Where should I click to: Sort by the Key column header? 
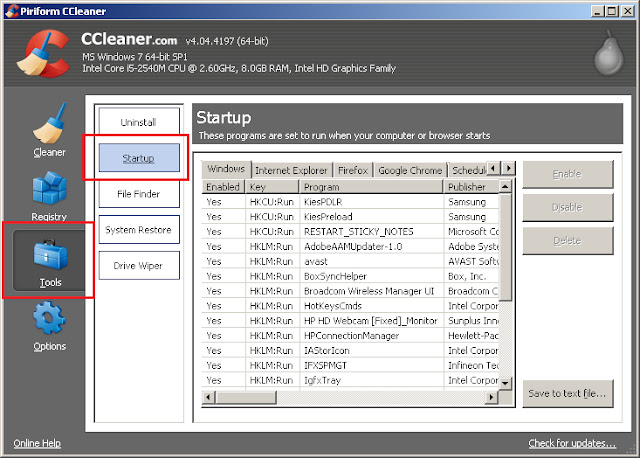(272, 187)
